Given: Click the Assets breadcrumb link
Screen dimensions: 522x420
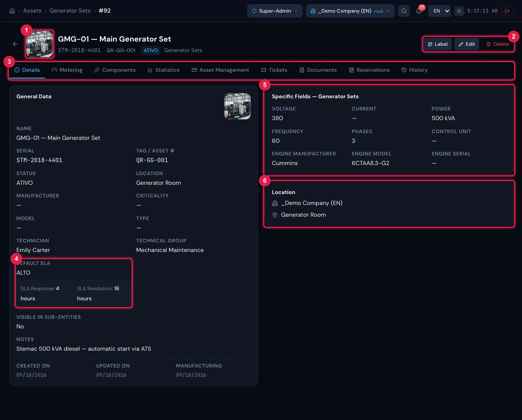Looking at the screenshot, I should (32, 11).
